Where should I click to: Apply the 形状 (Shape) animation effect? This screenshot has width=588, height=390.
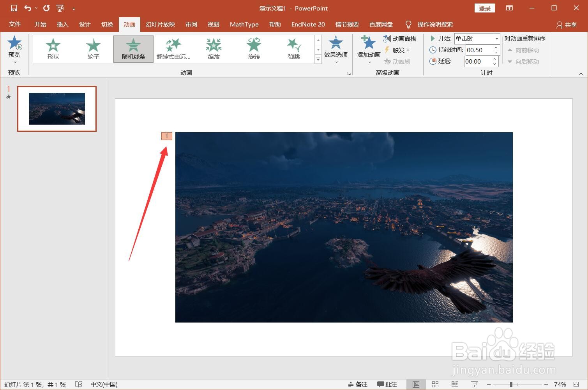pos(53,49)
